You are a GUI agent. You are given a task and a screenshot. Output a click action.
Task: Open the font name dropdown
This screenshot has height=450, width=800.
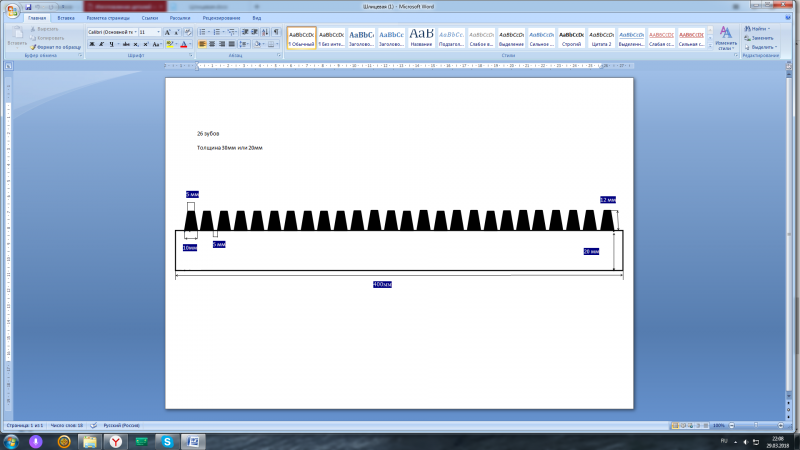[135, 32]
